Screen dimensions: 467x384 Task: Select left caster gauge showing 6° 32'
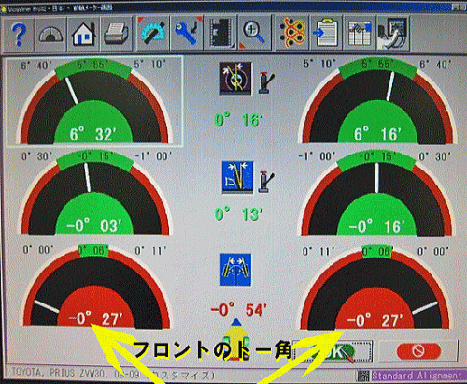click(x=94, y=101)
